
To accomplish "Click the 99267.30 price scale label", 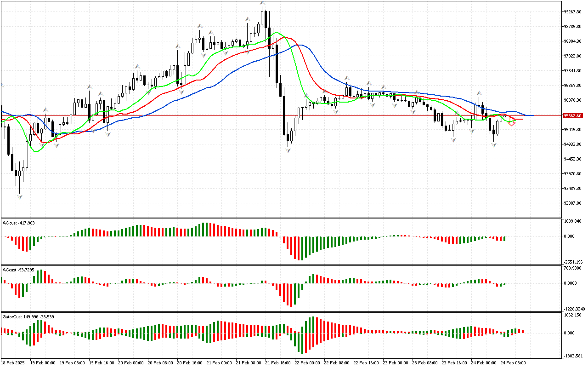I will [573, 12].
